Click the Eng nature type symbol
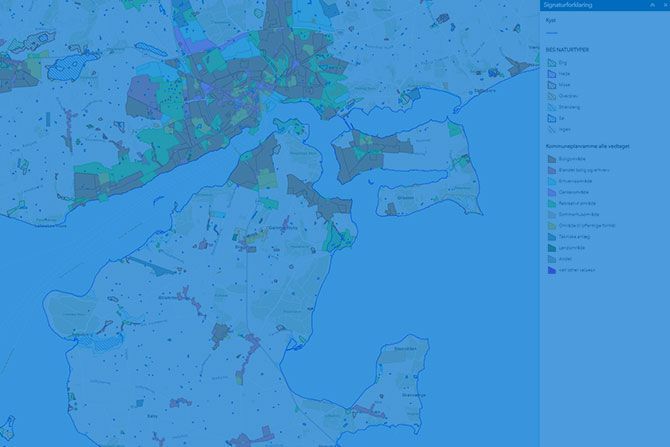This screenshot has height=447, width=670. (550, 62)
